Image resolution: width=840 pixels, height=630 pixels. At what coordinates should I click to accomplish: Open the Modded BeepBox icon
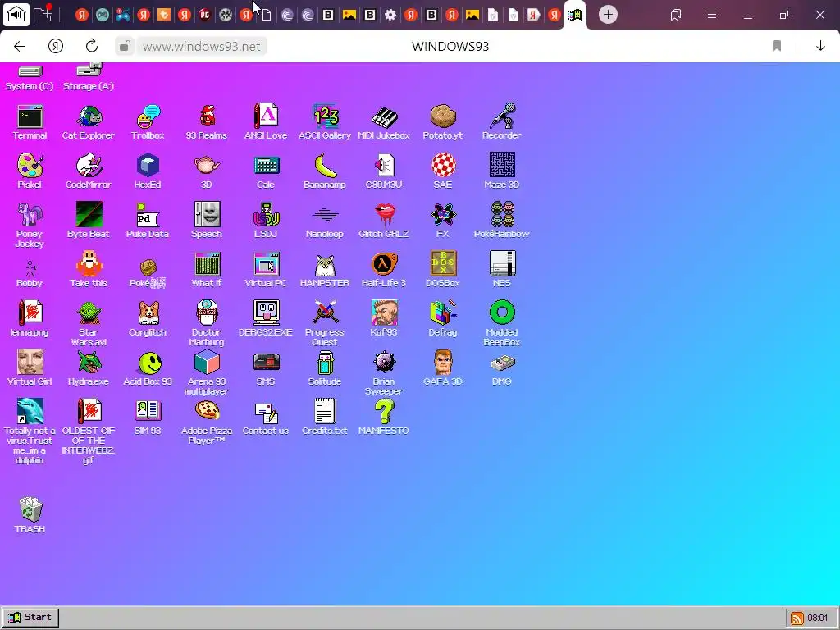502,323
